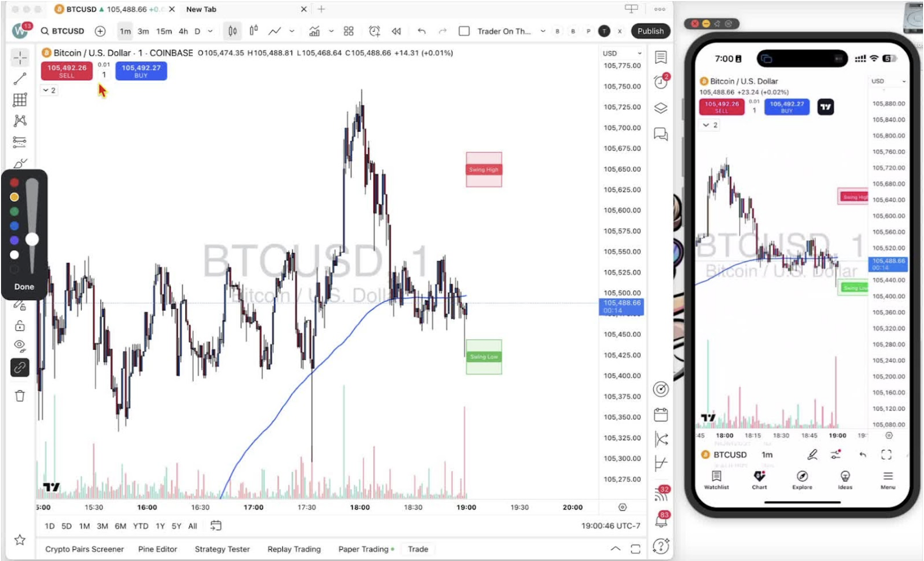Click the pen thickness slider handle
924x561 pixels.
[32, 239]
